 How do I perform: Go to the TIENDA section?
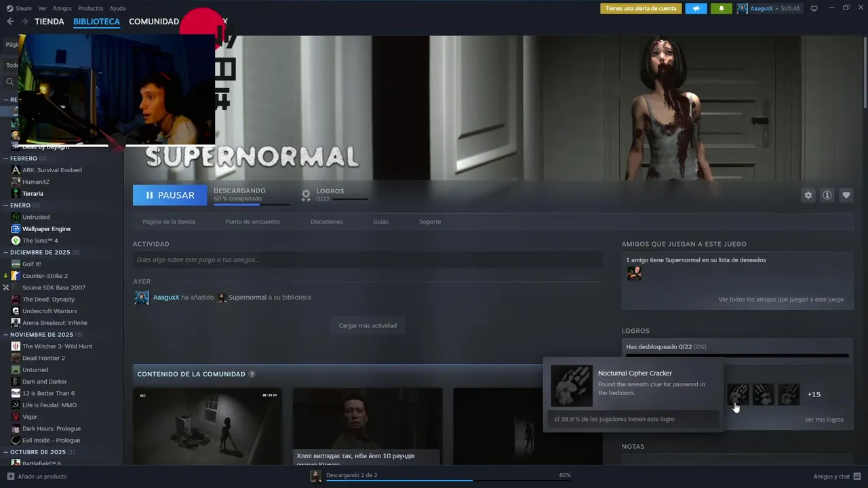click(50, 22)
